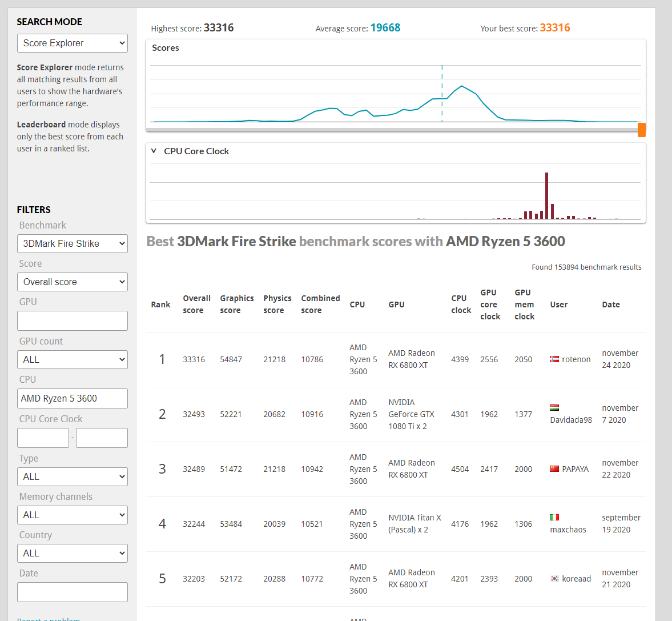This screenshot has width=672, height=621.
Task: Open the Country ALL dropdown
Action: [x=73, y=553]
